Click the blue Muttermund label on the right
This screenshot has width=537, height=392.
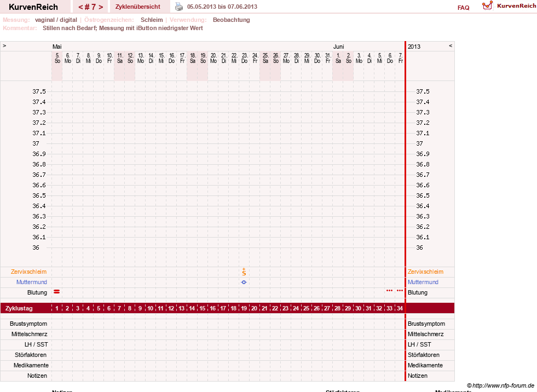pos(423,282)
